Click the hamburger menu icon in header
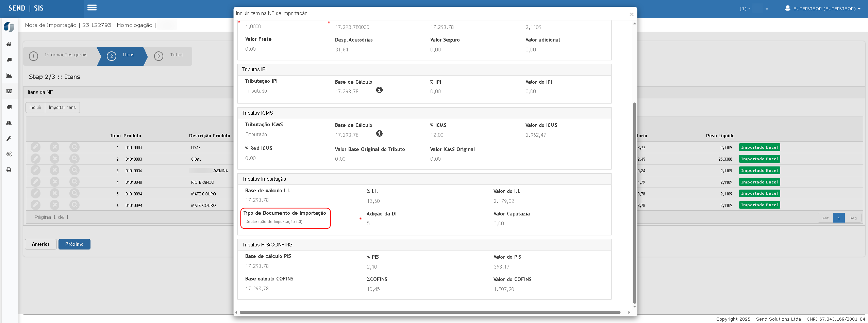The height and width of the screenshot is (323, 868). click(x=92, y=8)
